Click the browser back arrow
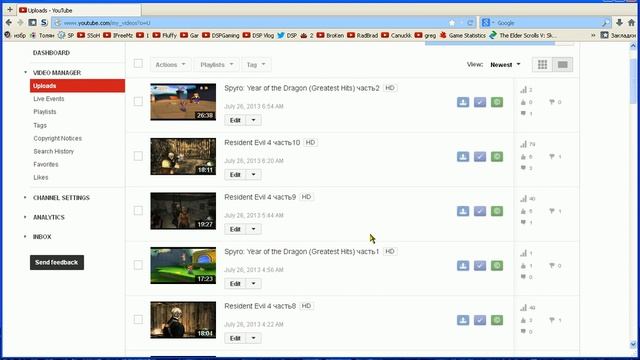The image size is (640, 360). 9,22
